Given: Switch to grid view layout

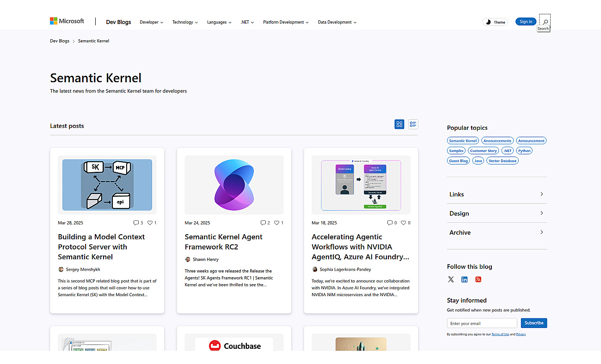Looking at the screenshot, I should pos(399,124).
